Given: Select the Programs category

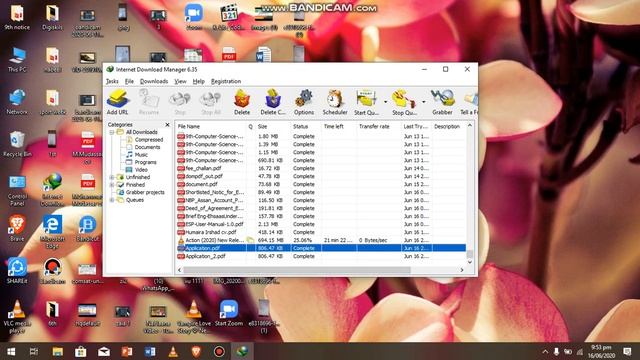Looking at the screenshot, I should [145, 162].
